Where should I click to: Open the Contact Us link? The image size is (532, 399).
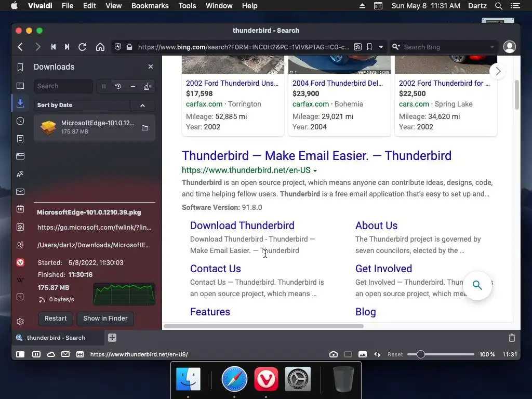tap(216, 269)
